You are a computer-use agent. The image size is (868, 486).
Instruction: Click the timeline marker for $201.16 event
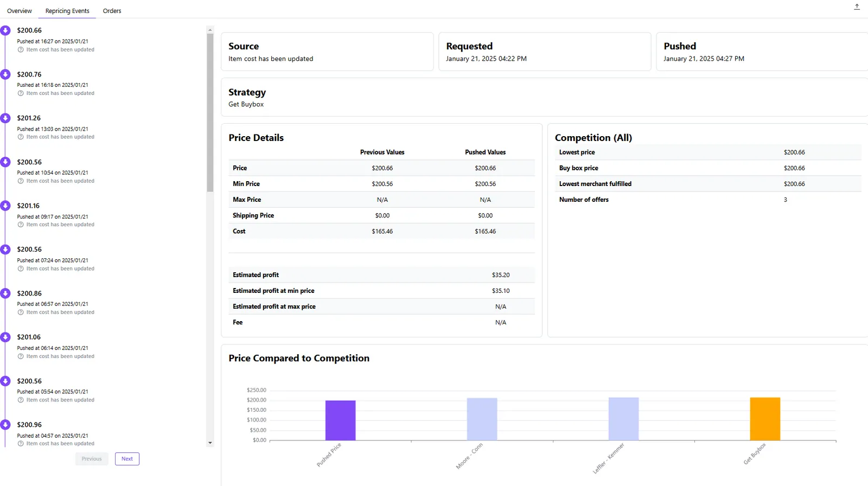click(5, 206)
